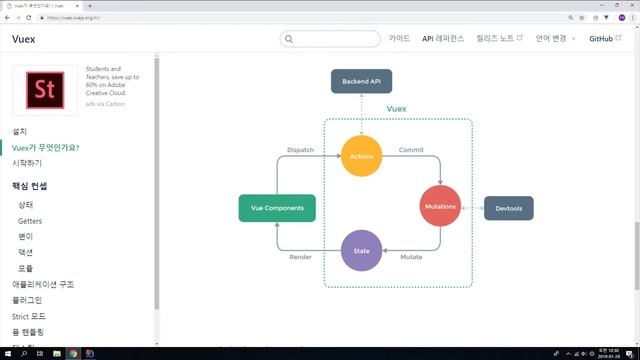Select Vuex가 무엇인가요? in sidebar
Image resolution: width=640 pixels, height=360 pixels.
coord(45,147)
